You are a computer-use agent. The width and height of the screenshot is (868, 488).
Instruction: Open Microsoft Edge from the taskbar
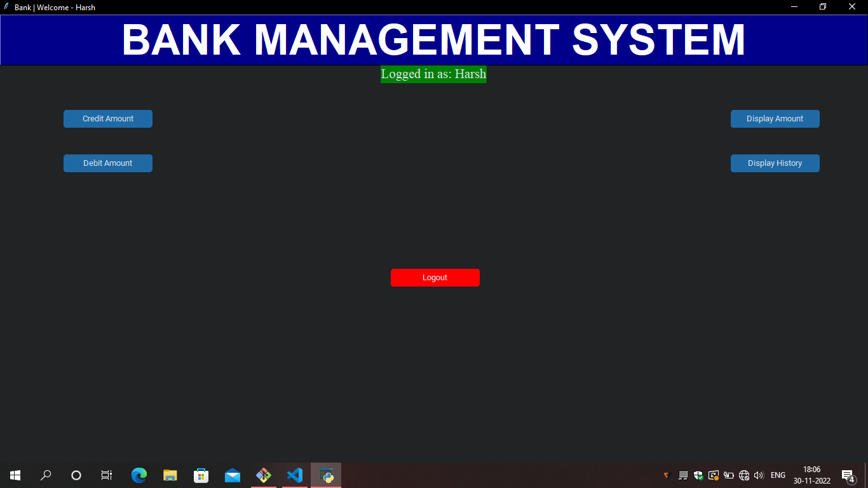[139, 475]
